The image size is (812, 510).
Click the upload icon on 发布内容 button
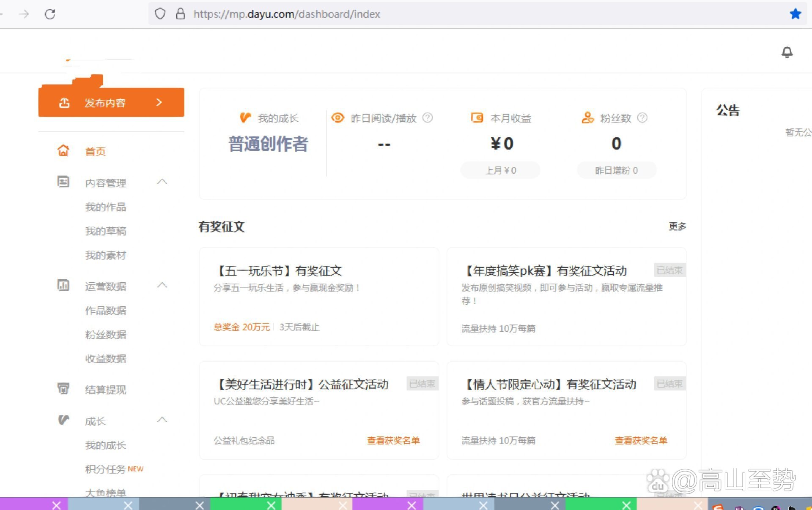click(64, 103)
